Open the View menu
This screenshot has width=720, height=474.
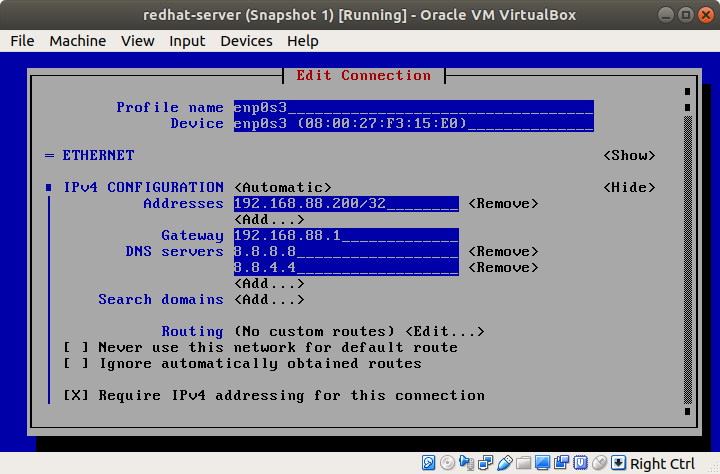[x=137, y=41]
